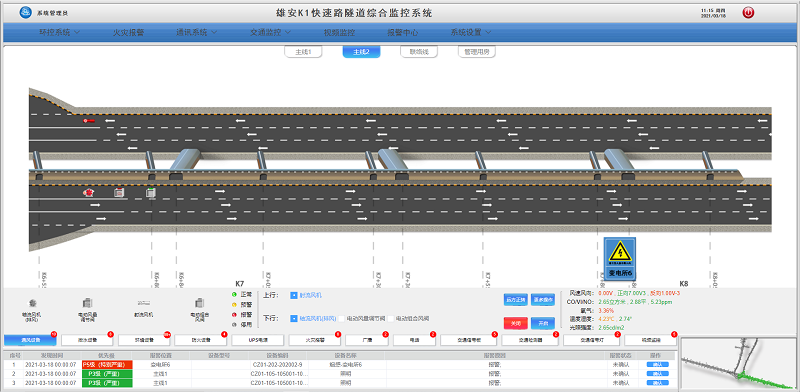Screen dimensions: 800x392
Task: Expand the 环控系统 dropdown menu
Action: [60, 32]
